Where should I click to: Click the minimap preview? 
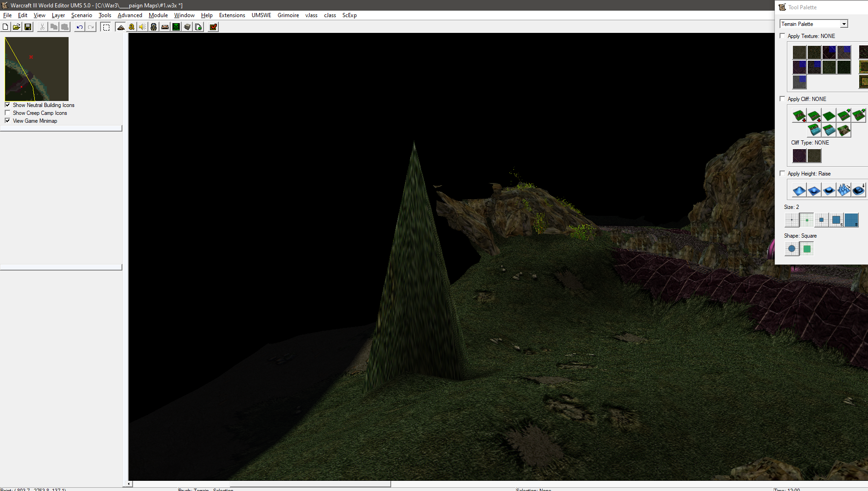tap(37, 69)
